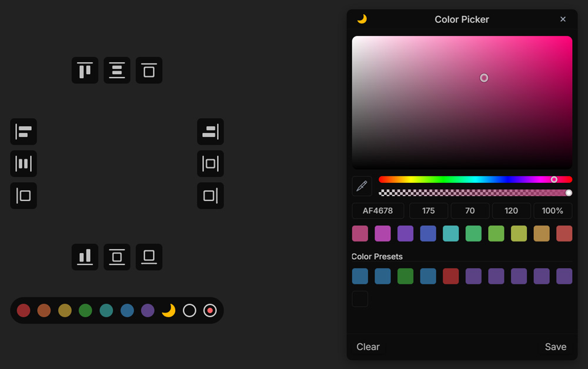This screenshot has width=588, height=369.
Task: Select the align bottom edges icon
Action: [85, 257]
